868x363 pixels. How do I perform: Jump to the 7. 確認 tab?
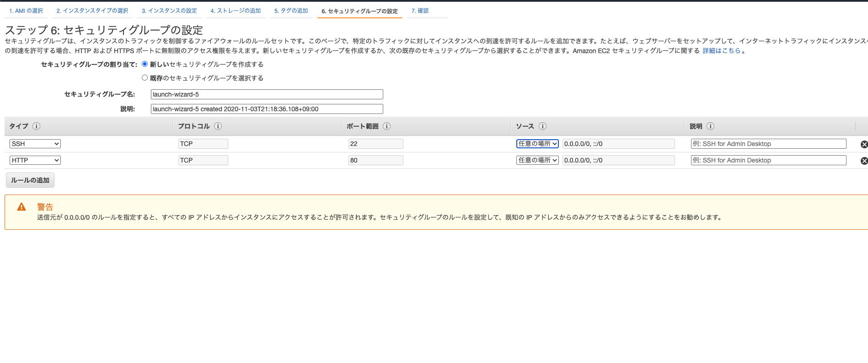click(420, 11)
